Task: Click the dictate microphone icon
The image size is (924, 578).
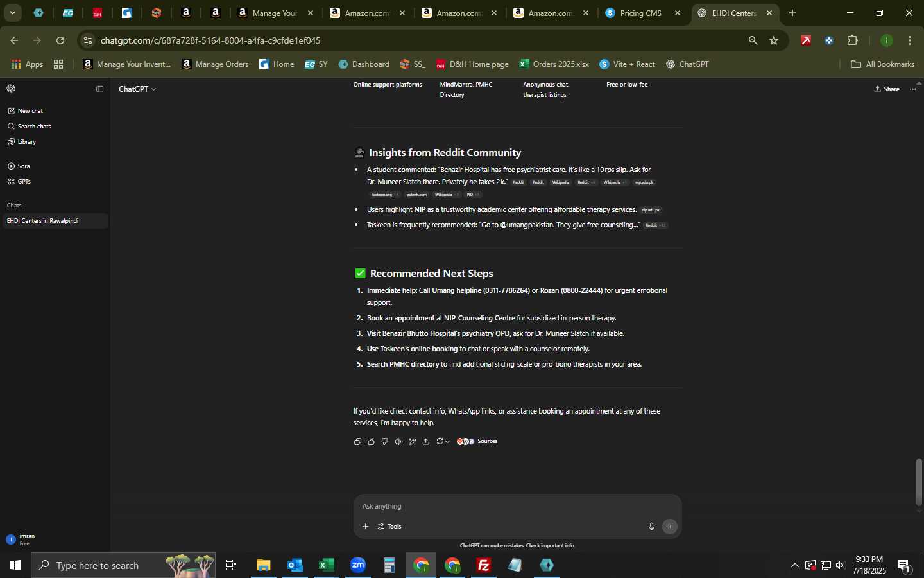Action: tap(651, 527)
